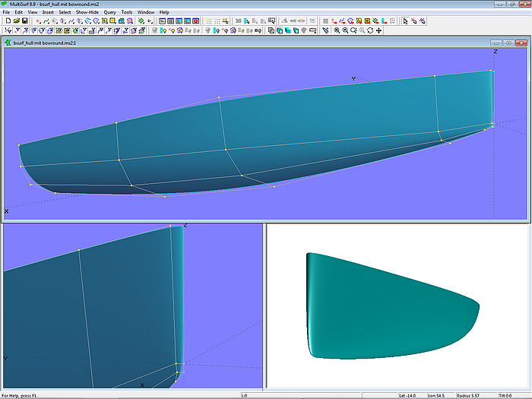Screen dimensions: 532x399
Task: Open the Help menu
Action: pos(164,12)
